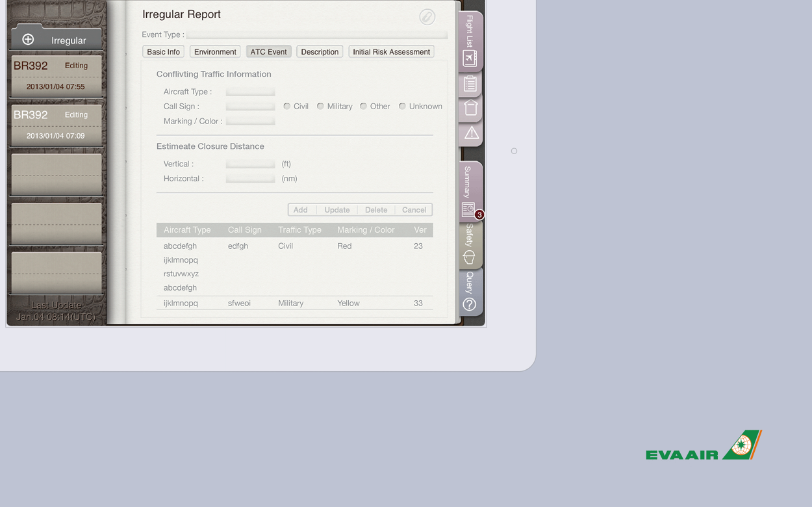Click the Aircraft Type input field
812x507 pixels.
(x=251, y=92)
